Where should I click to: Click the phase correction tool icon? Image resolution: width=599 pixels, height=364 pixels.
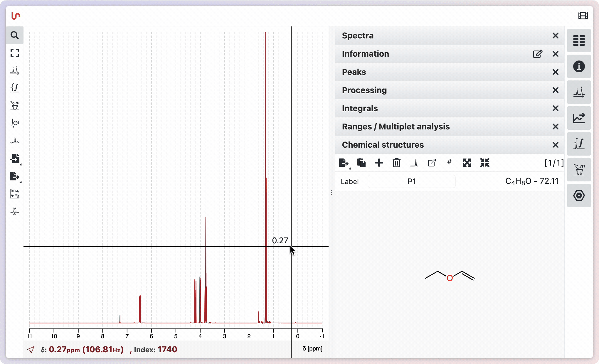15,123
